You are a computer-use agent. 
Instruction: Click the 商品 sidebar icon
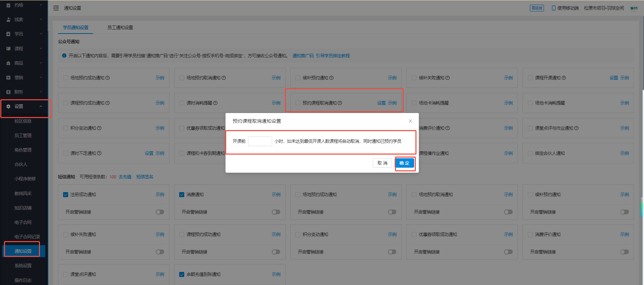[x=8, y=63]
